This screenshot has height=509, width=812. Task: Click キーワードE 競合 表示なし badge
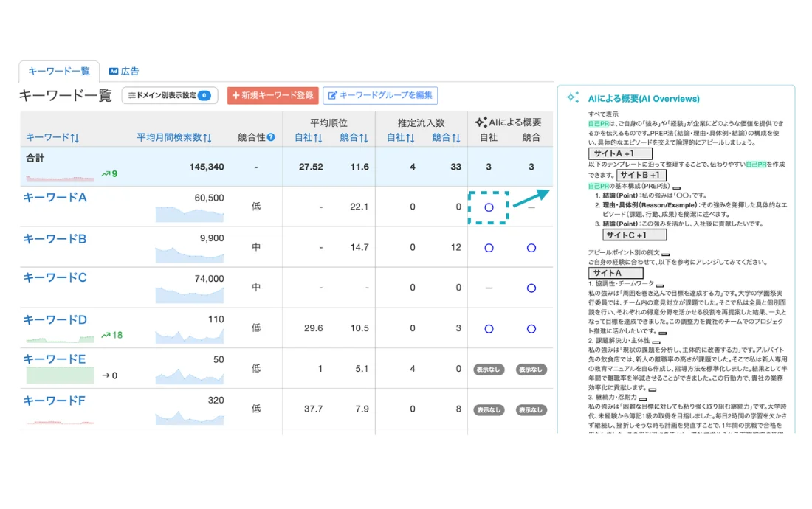pyautogui.click(x=531, y=370)
